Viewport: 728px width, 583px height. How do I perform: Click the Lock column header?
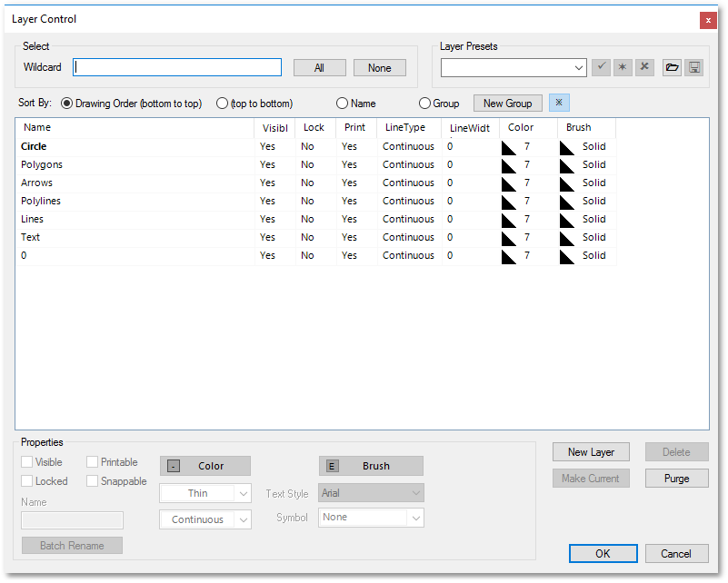[314, 127]
